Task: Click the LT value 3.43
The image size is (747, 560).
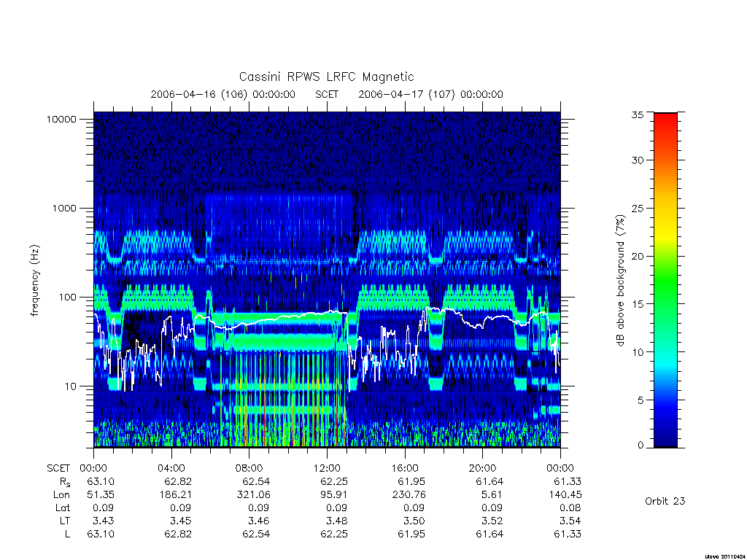Action: [104, 521]
